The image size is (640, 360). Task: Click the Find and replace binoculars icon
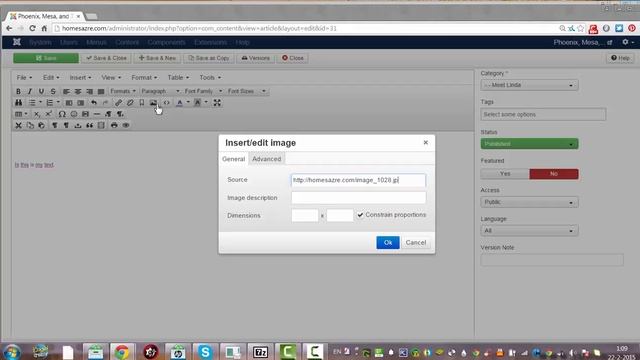(18, 103)
